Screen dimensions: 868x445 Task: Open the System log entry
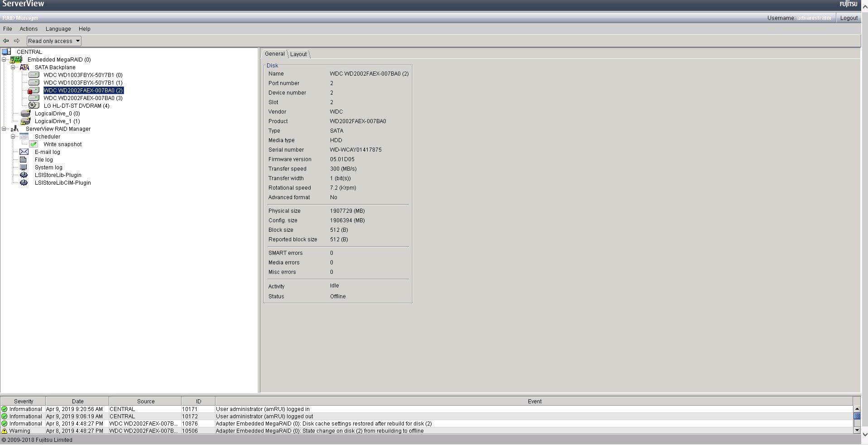(x=48, y=167)
